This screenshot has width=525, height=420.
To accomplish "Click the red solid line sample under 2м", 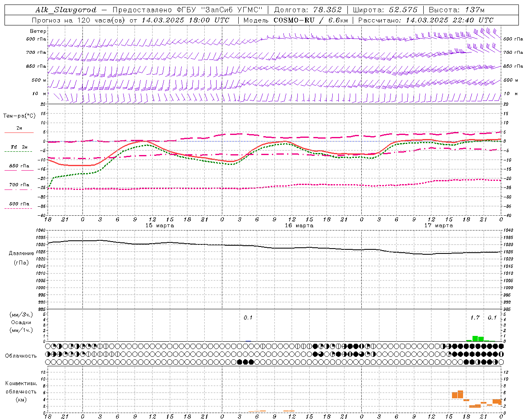I will (19, 133).
